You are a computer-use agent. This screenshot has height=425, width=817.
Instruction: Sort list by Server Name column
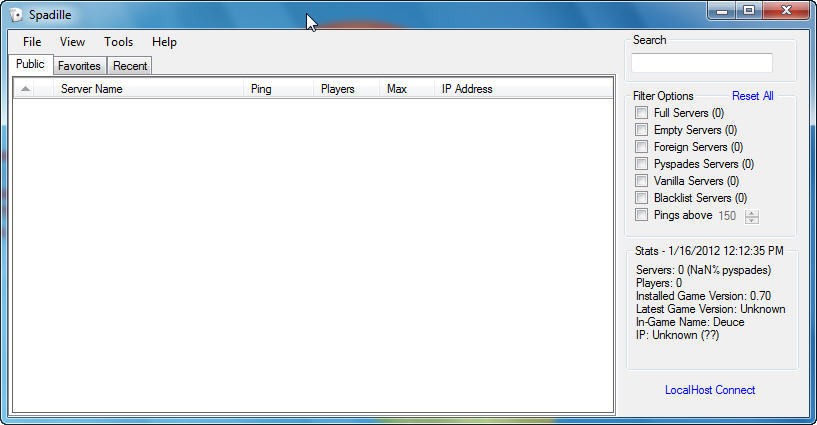[x=148, y=89]
